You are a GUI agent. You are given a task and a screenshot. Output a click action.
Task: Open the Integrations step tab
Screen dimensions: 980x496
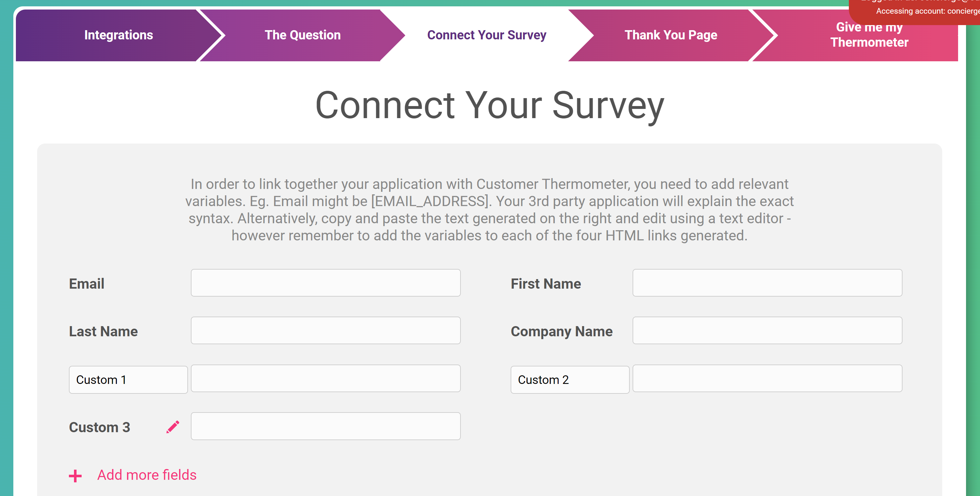[118, 35]
